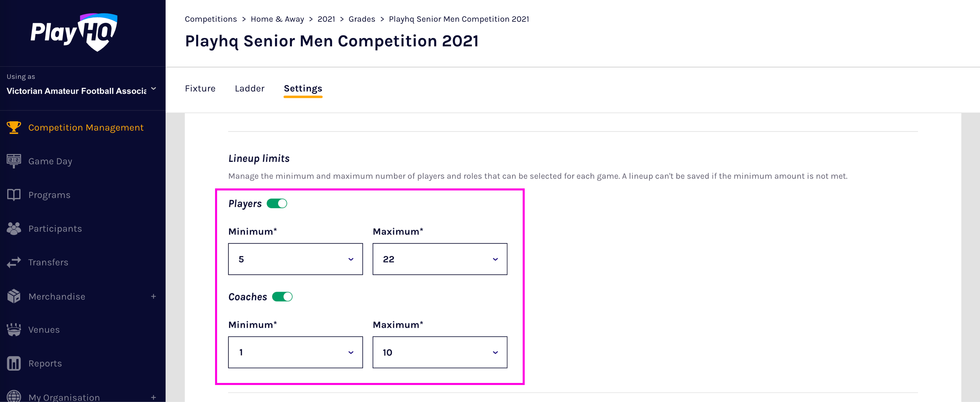Open the Coaches Maximum dropdown

click(x=440, y=352)
